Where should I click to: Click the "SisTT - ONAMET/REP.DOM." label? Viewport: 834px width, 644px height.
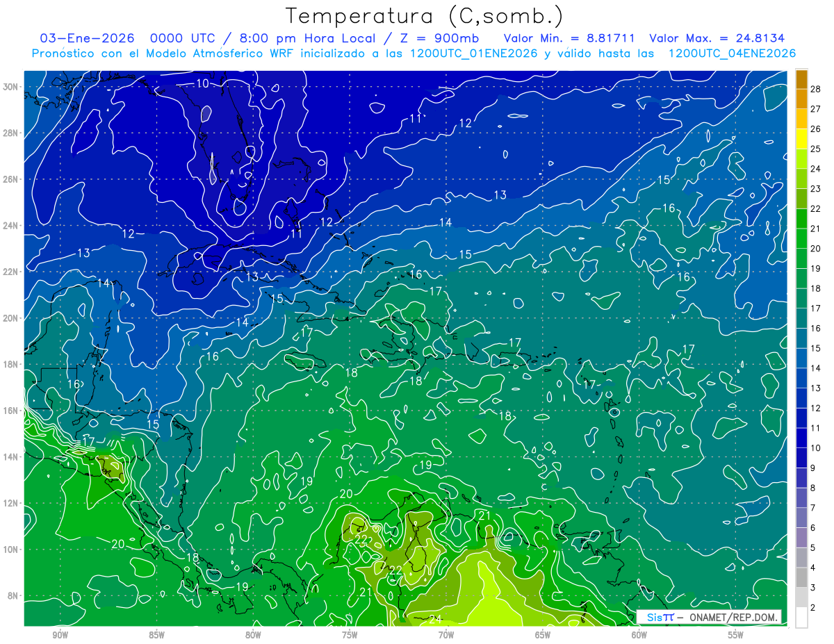708,617
